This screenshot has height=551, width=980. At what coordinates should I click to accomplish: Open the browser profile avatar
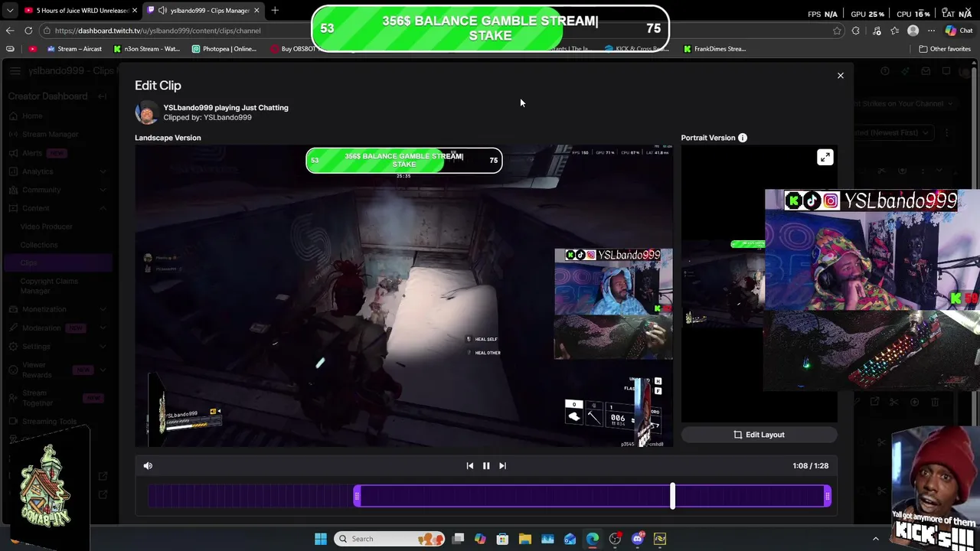[x=913, y=31]
